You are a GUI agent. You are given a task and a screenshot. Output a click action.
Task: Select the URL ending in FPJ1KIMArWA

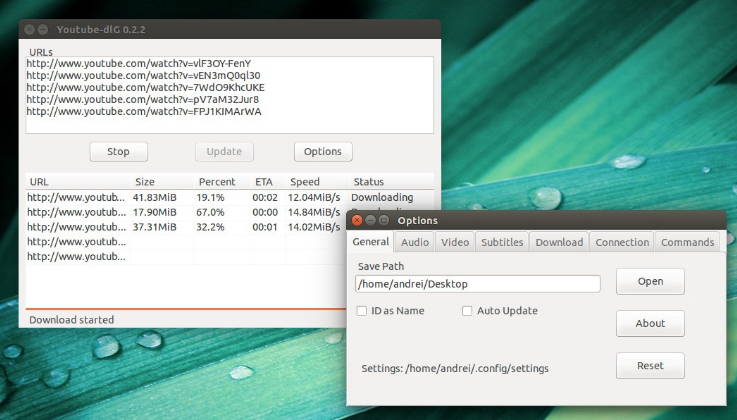point(144,112)
